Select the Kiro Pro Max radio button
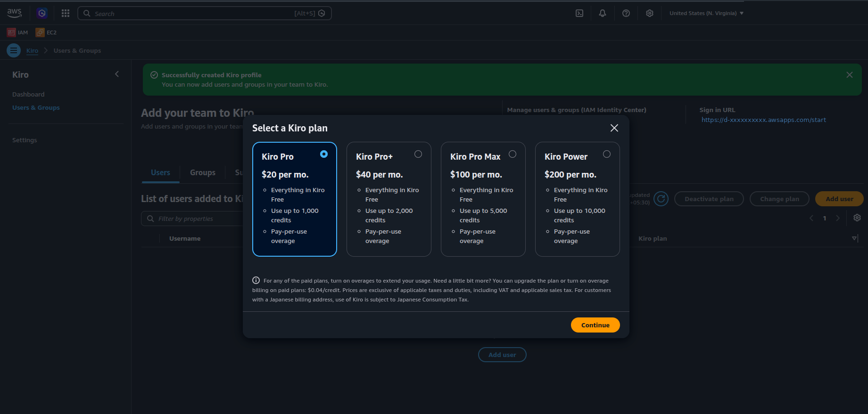This screenshot has width=868, height=414. point(513,154)
